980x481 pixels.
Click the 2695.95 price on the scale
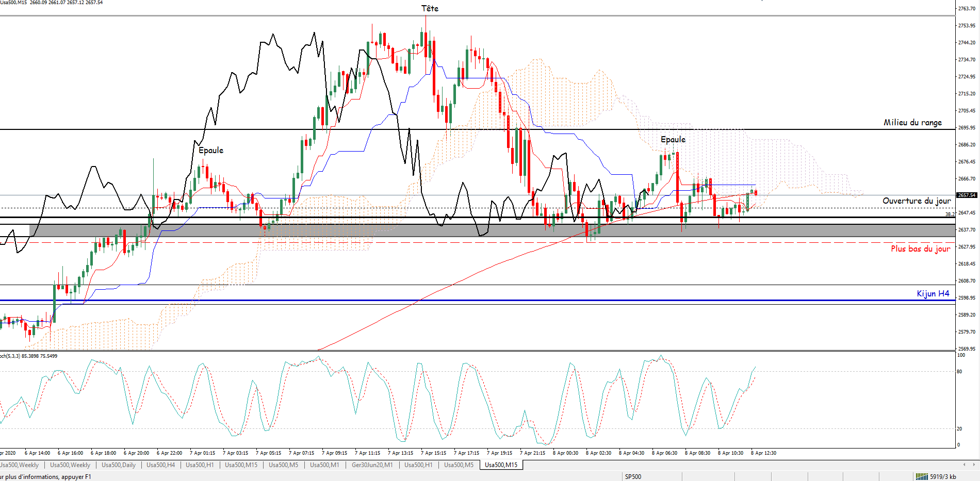[967, 127]
